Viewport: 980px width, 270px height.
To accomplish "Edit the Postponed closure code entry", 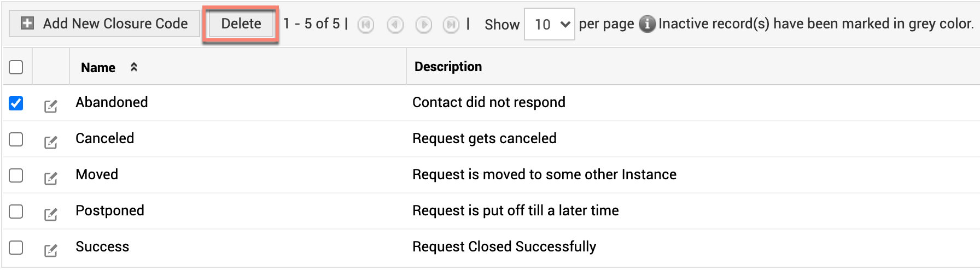I will click(x=50, y=214).
